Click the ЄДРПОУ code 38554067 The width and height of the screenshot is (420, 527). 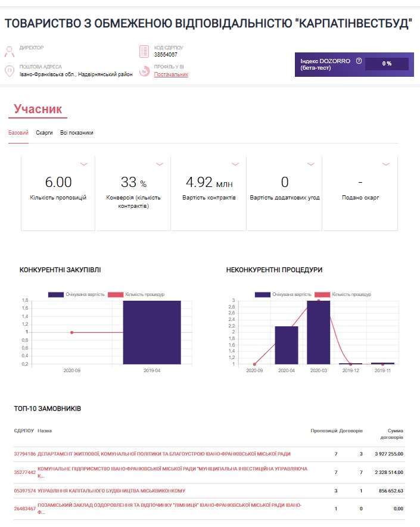166,54
